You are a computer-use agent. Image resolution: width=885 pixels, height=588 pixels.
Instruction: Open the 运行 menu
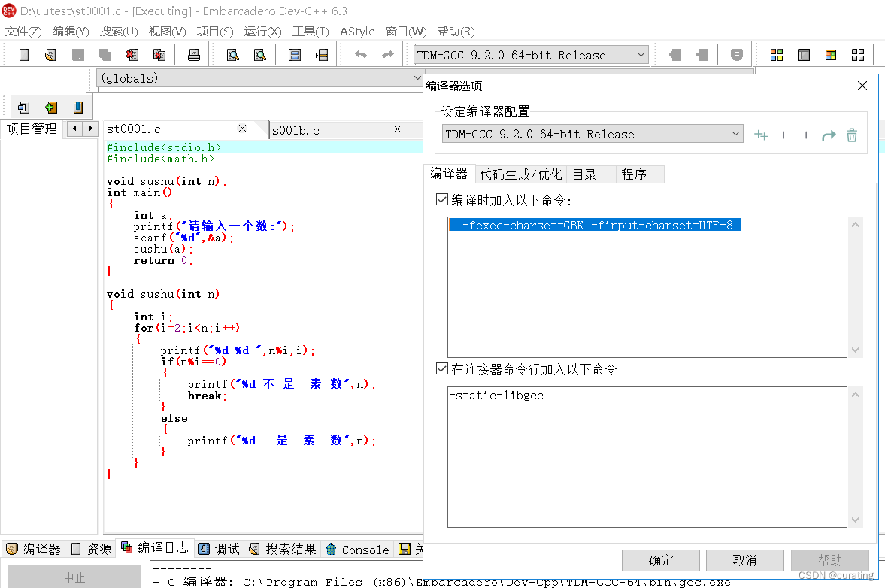pos(262,32)
